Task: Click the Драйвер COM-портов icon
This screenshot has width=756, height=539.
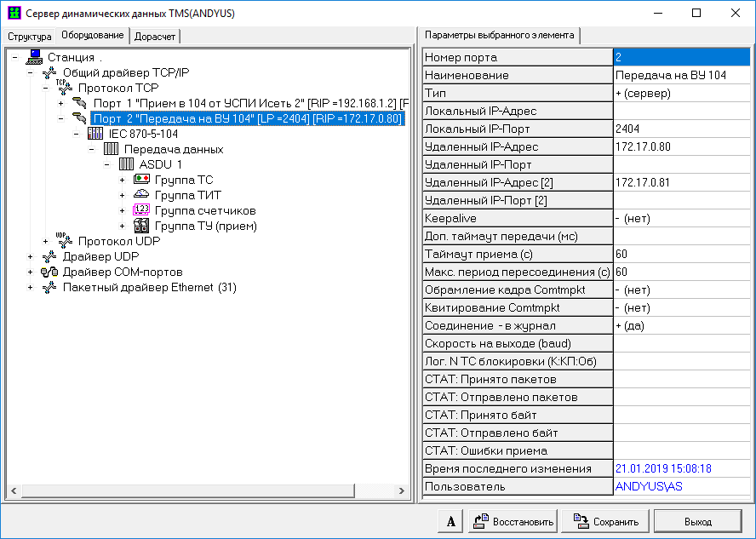Action: coord(49,272)
